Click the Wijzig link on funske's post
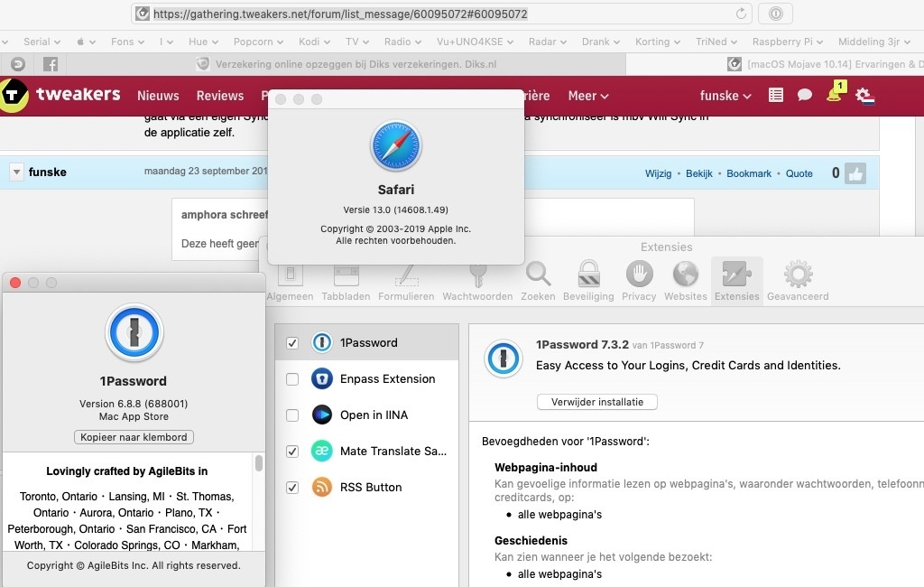The image size is (924, 587). click(x=658, y=173)
